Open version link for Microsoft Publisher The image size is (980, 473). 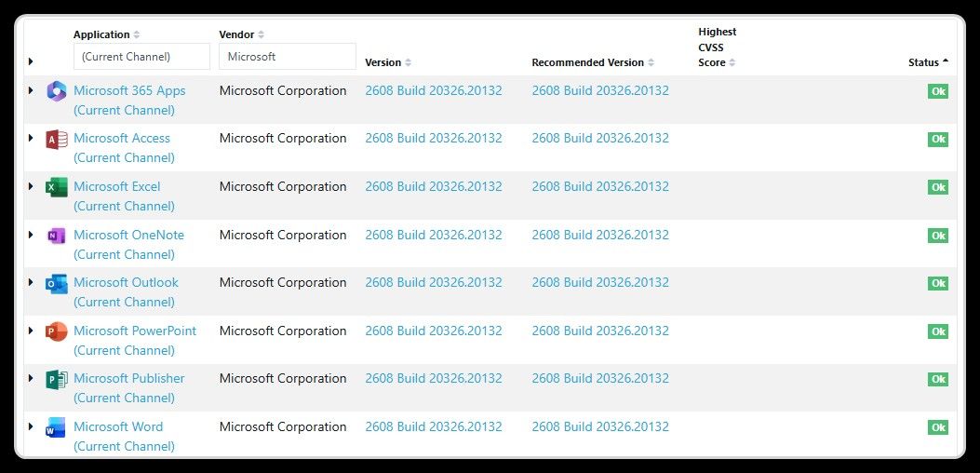pyautogui.click(x=434, y=378)
